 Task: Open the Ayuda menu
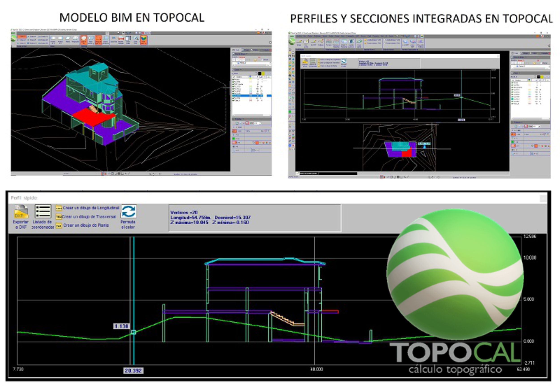click(392, 36)
